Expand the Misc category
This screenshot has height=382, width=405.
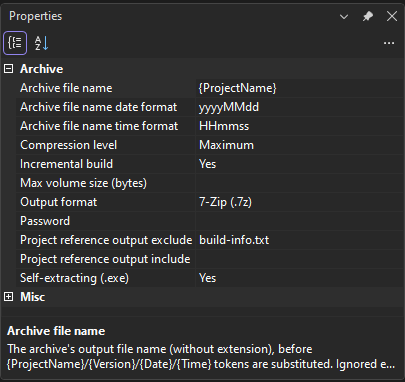[9, 297]
